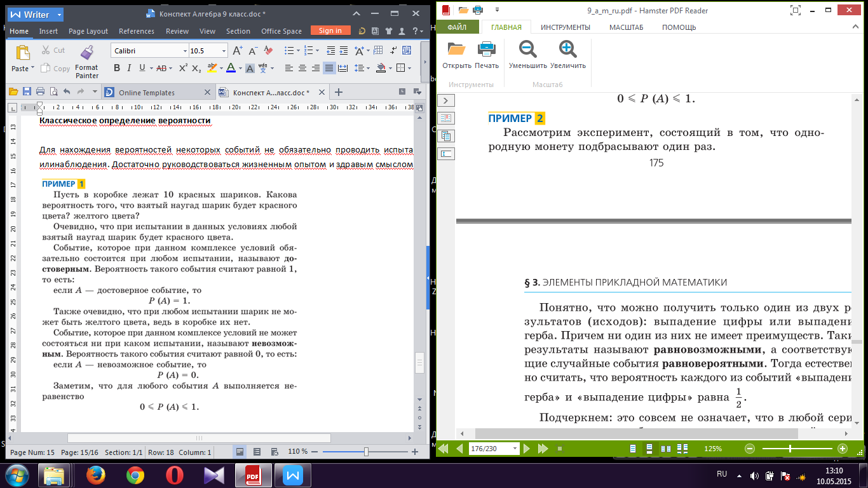Click the Grow Font A+ icon
The width and height of the screenshot is (868, 488).
coord(238,51)
